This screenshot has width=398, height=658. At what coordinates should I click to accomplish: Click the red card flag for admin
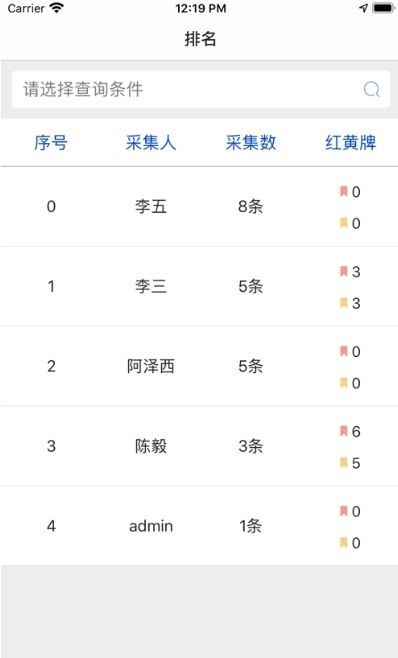tap(344, 511)
